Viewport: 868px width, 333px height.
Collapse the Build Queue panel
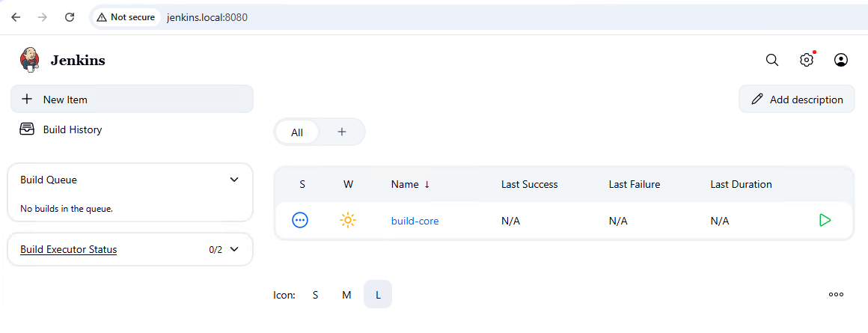tap(234, 180)
